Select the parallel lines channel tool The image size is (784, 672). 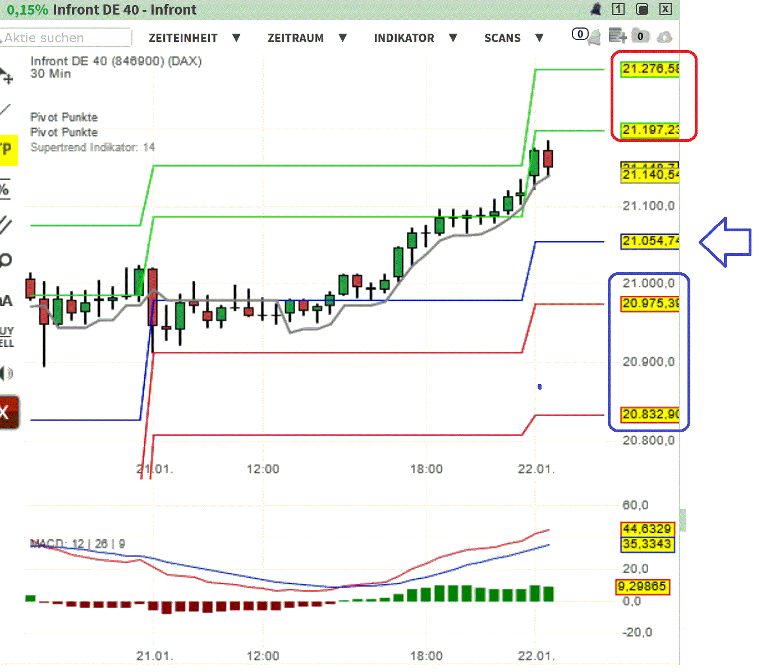5,225
